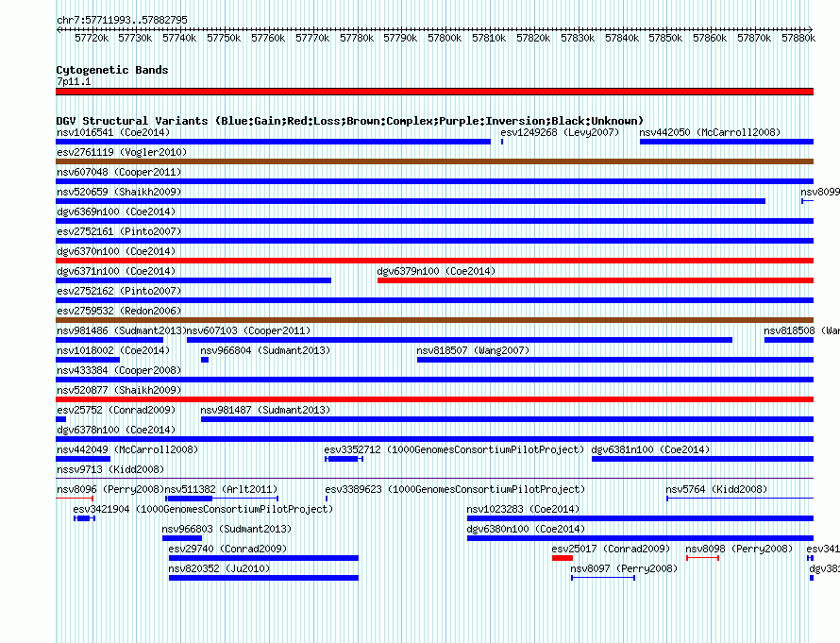
Task: Click tiny esv3389623 variant marker
Action: tap(327, 499)
